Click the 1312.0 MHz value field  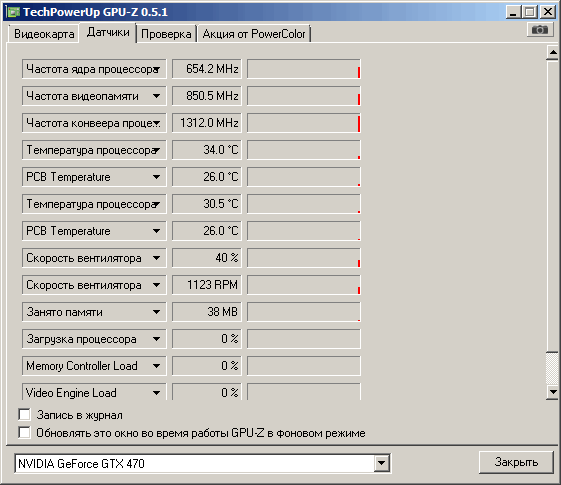[x=207, y=123]
